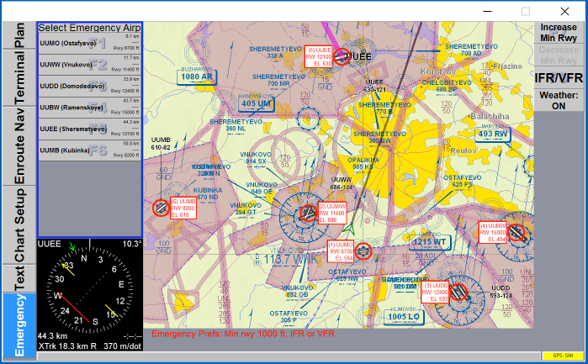Click the UUWW Vnukovo airport marker on map
588x364 pixels.
pos(309,213)
